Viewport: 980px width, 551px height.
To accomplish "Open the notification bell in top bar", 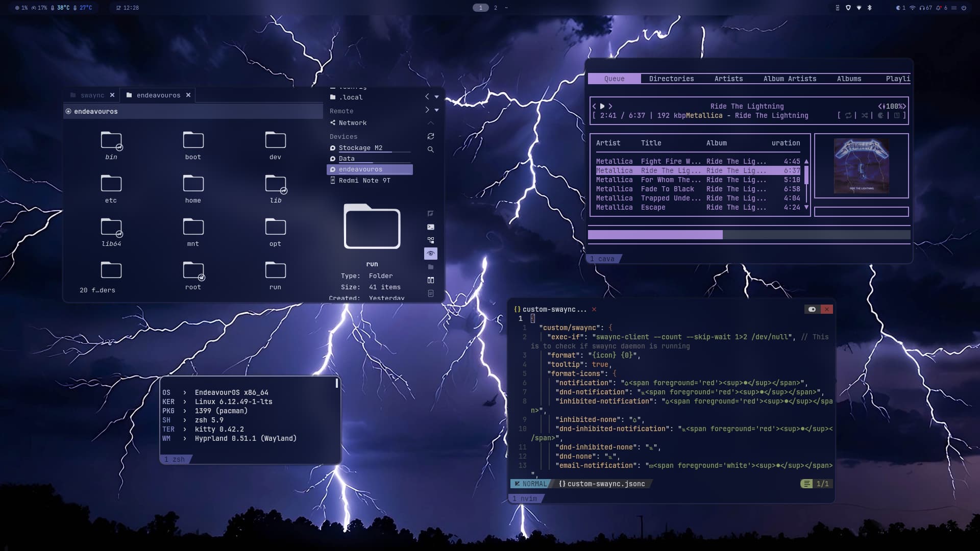I will [939, 8].
